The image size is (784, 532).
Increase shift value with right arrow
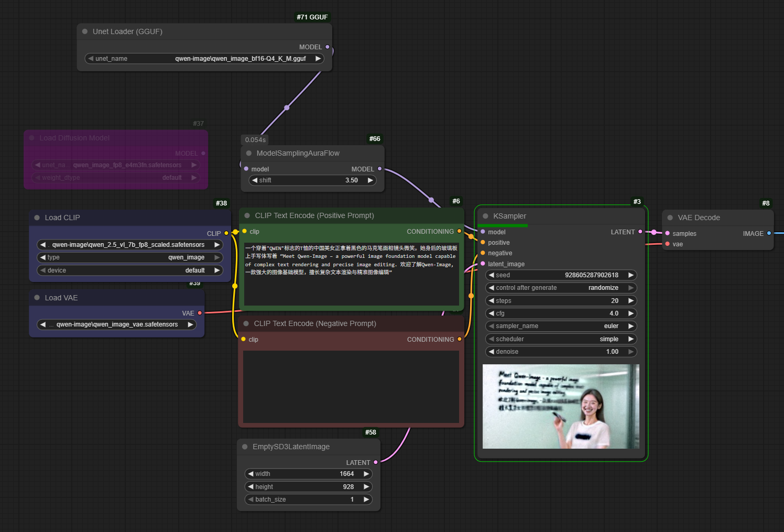(371, 180)
